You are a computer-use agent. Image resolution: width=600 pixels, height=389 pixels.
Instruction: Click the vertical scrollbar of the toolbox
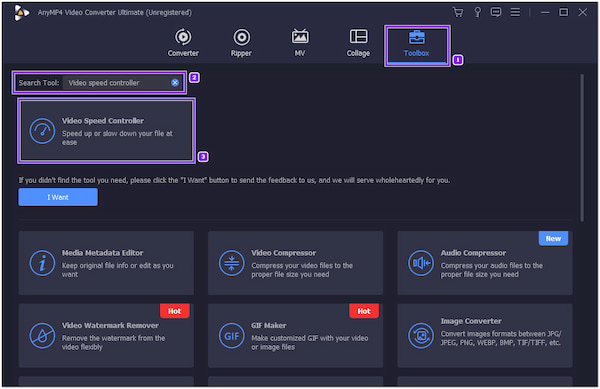582,148
